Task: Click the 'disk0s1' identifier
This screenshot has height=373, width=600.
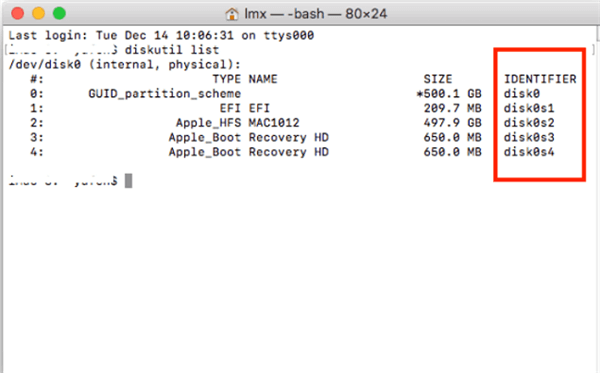Action: tap(529, 108)
